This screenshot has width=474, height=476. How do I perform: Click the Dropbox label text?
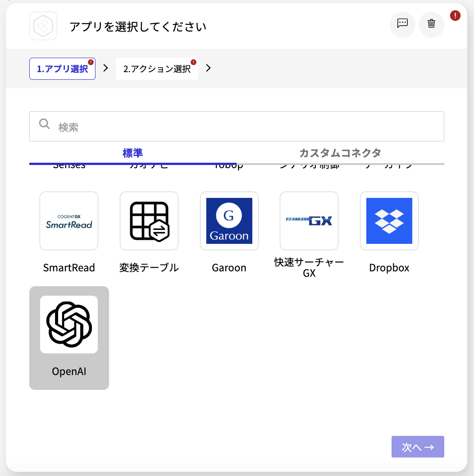coord(389,268)
